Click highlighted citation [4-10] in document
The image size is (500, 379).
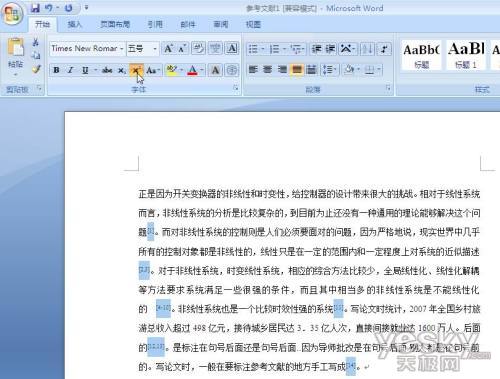pos(163,308)
